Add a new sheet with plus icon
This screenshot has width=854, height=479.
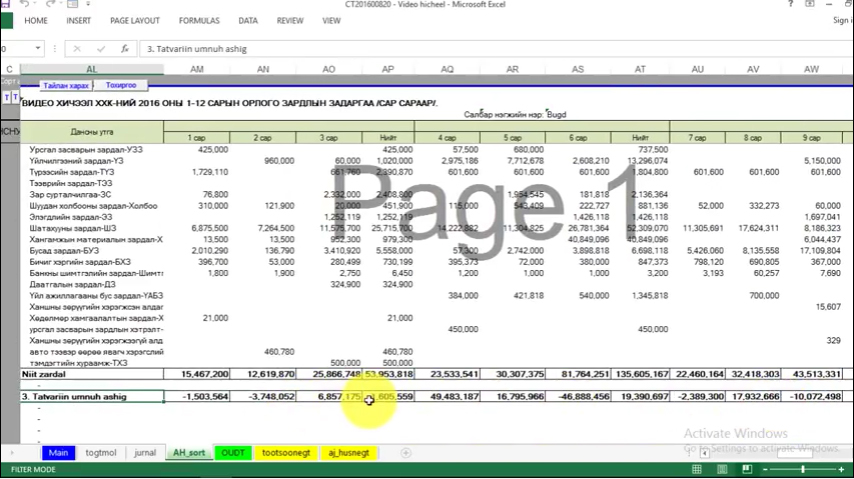tap(405, 453)
